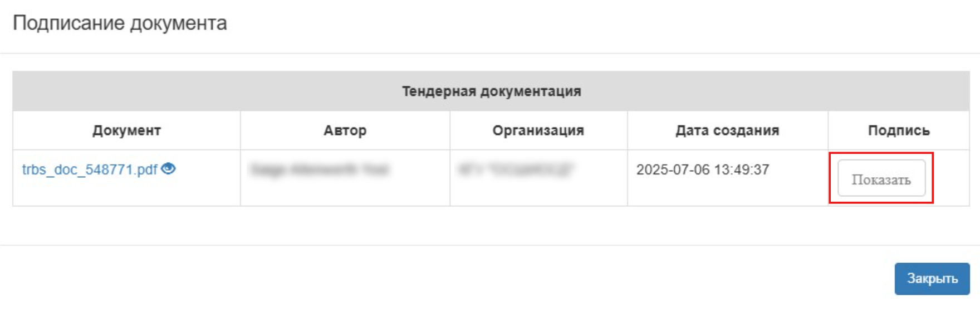Select the Автор column header
Screen dimensions: 980x311
(x=345, y=130)
